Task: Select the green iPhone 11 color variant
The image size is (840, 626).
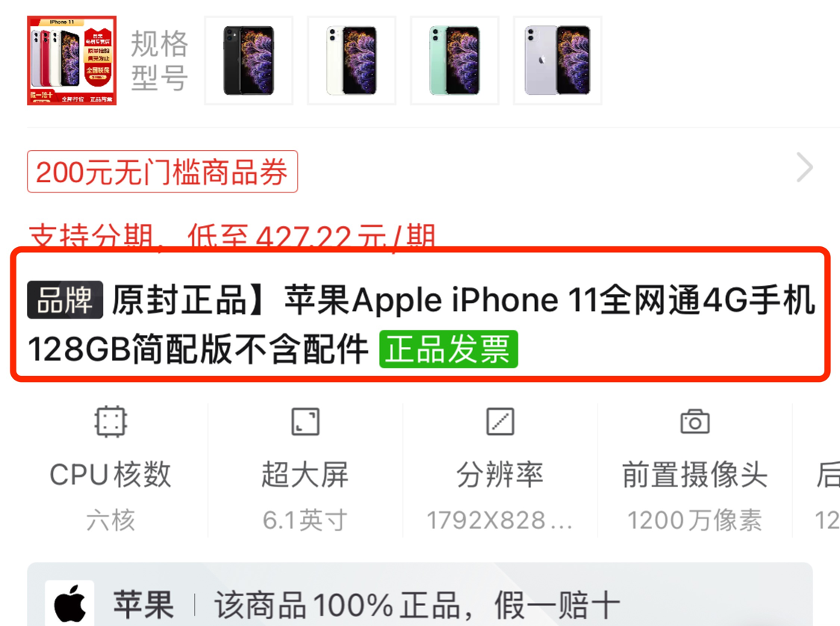Action: [x=454, y=60]
